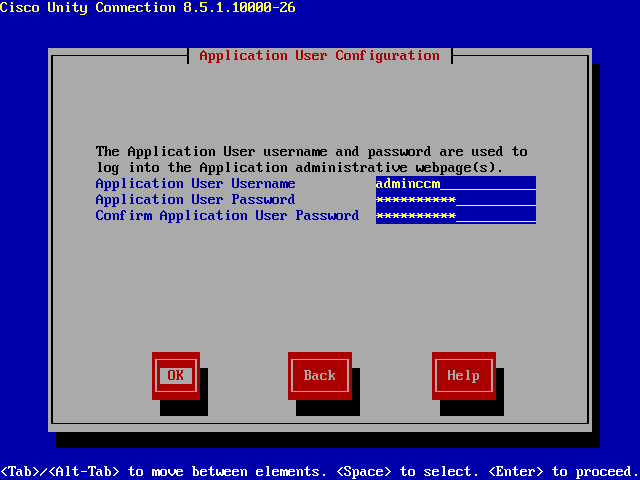Click the OK button
Viewport: 640px width, 480px height.
pos(176,375)
